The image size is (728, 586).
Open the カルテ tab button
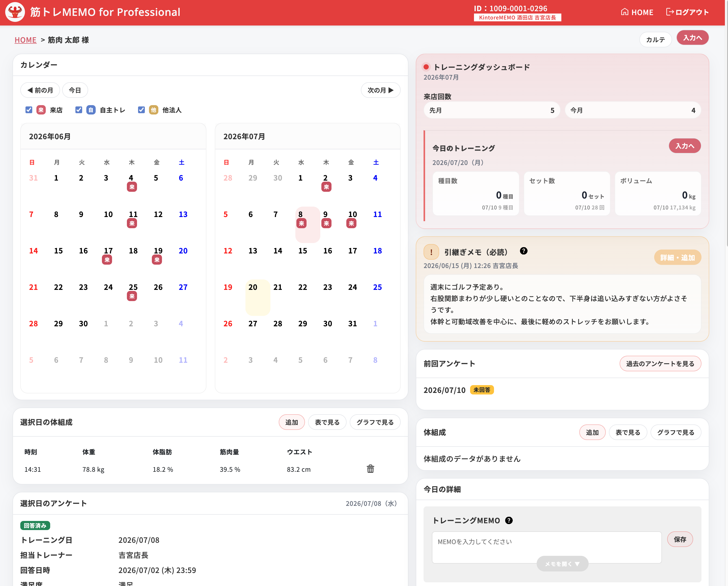pos(655,40)
